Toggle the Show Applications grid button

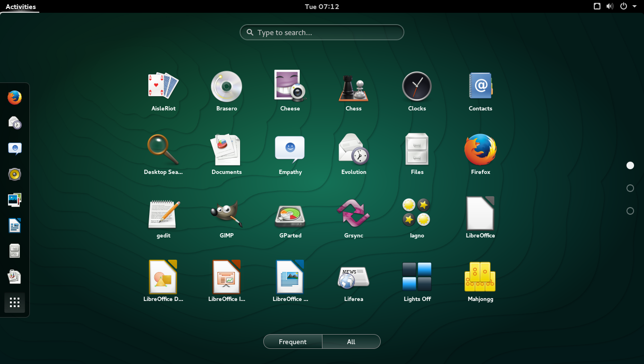coord(15,302)
